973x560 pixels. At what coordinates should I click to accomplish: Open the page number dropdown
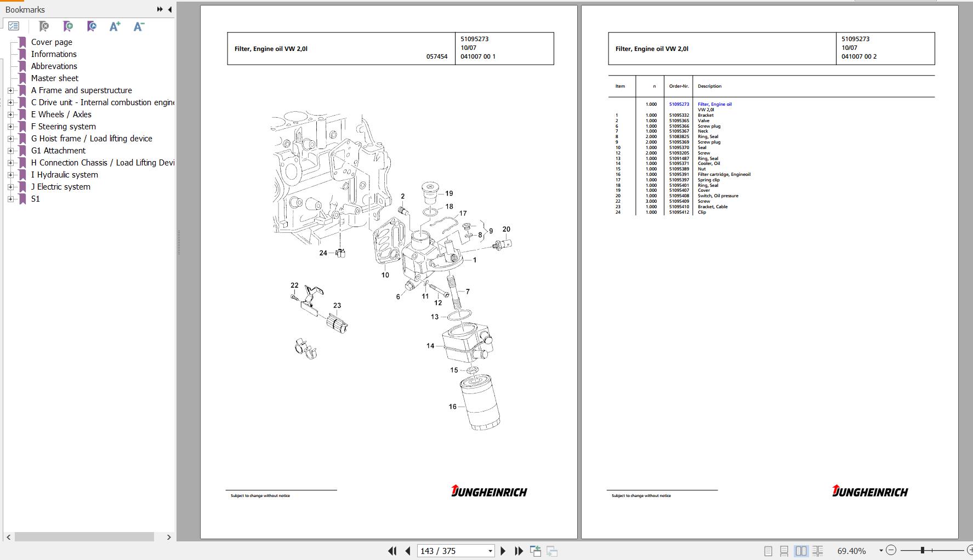click(490, 551)
